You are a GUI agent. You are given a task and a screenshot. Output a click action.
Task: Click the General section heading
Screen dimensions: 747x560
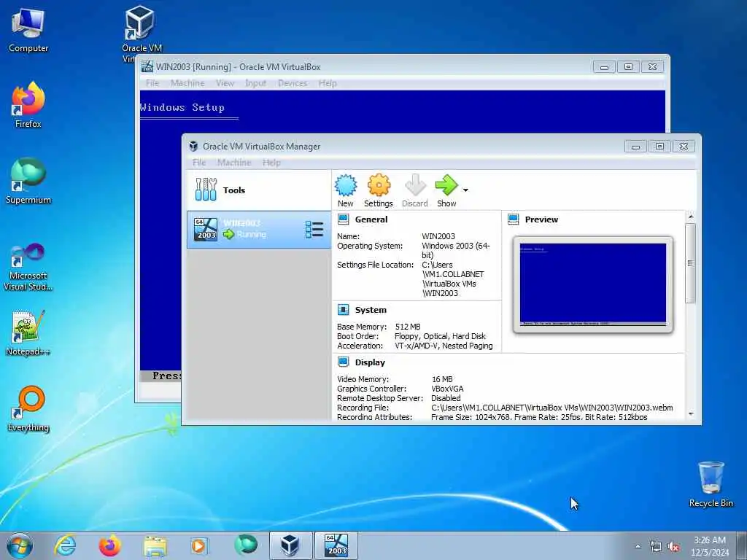[371, 219]
